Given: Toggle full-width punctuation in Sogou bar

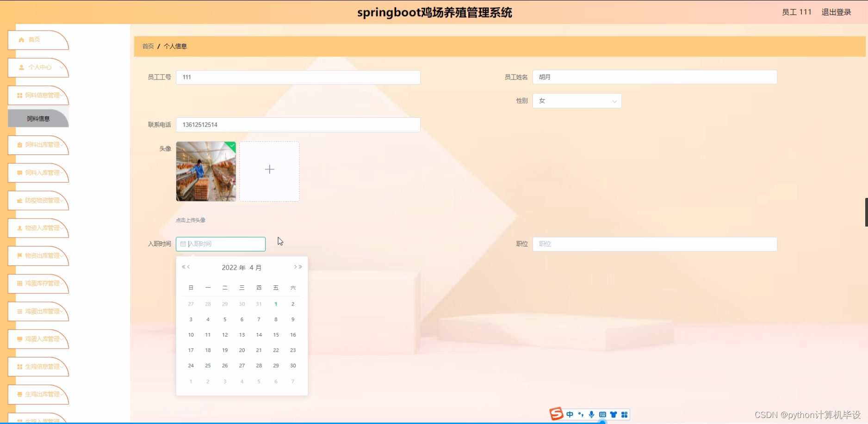Looking at the screenshot, I should (581, 414).
